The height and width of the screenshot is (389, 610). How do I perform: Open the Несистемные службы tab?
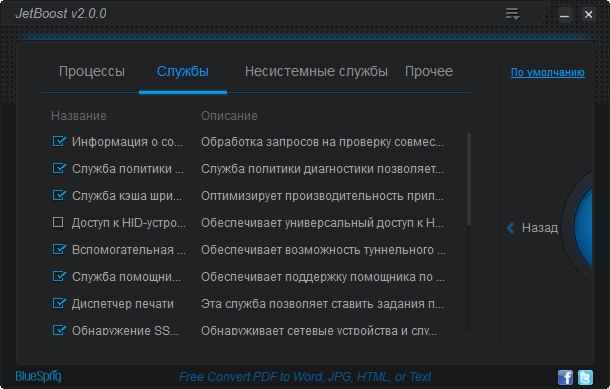[x=316, y=72]
